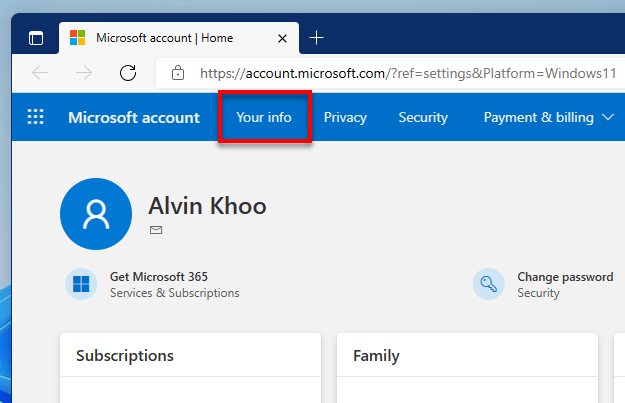This screenshot has width=625, height=403.
Task: Click the Microsoft logo favicon on the tab
Action: 77,38
